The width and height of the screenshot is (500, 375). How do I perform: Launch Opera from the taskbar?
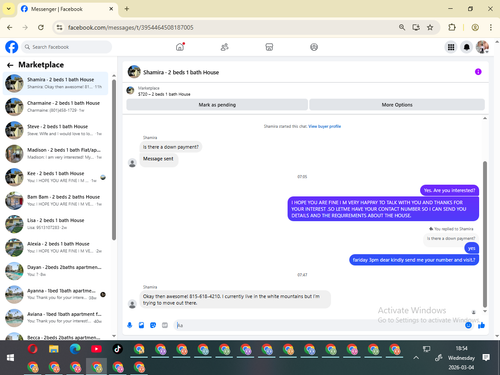click(x=32, y=349)
